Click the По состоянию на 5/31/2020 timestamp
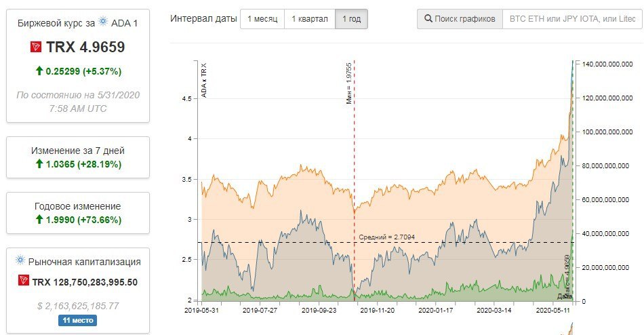Image resolution: width=644 pixels, height=335 pixels. 78,102
